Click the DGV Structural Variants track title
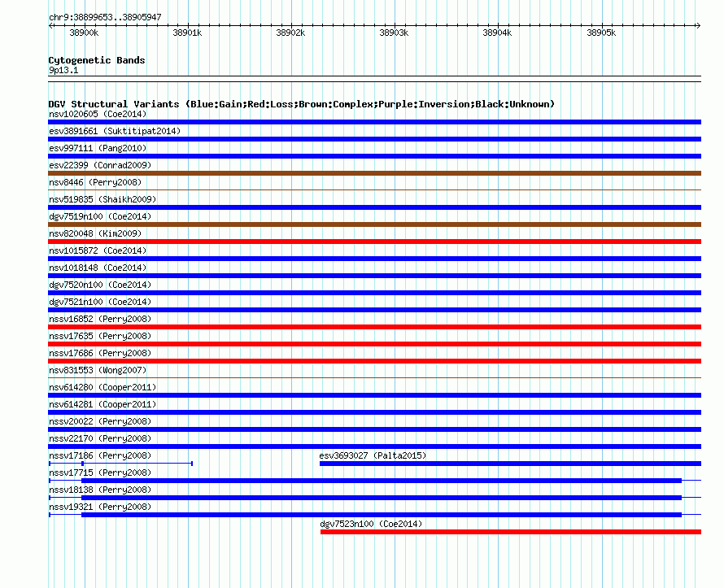The image size is (724, 588). point(302,104)
